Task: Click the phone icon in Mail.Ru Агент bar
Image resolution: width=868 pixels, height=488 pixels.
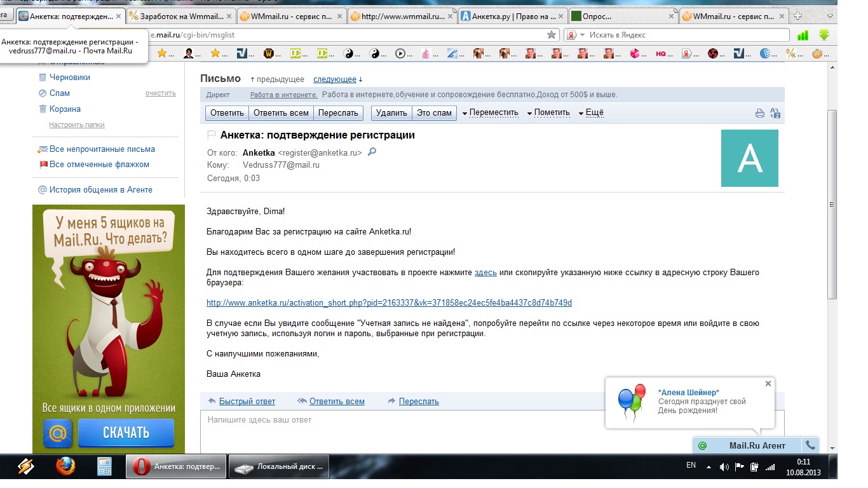Action: coord(810,445)
